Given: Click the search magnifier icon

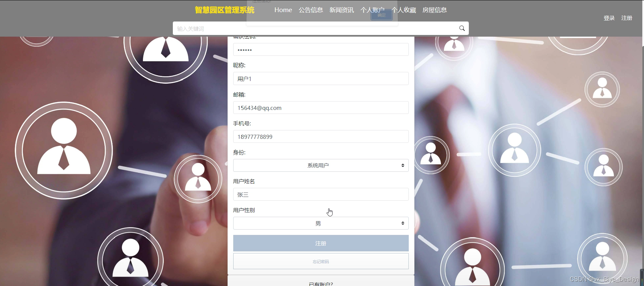Looking at the screenshot, I should click(462, 28).
